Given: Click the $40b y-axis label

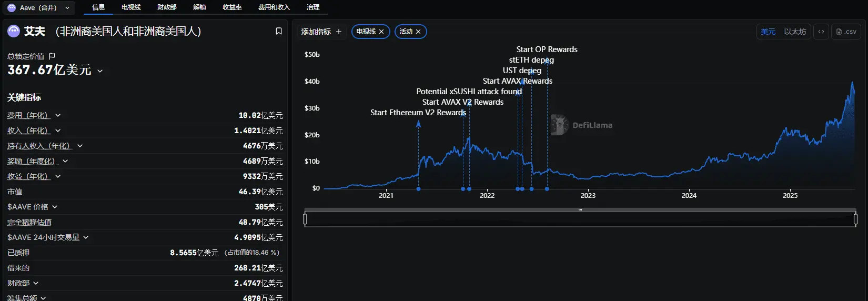Looking at the screenshot, I should point(312,81).
